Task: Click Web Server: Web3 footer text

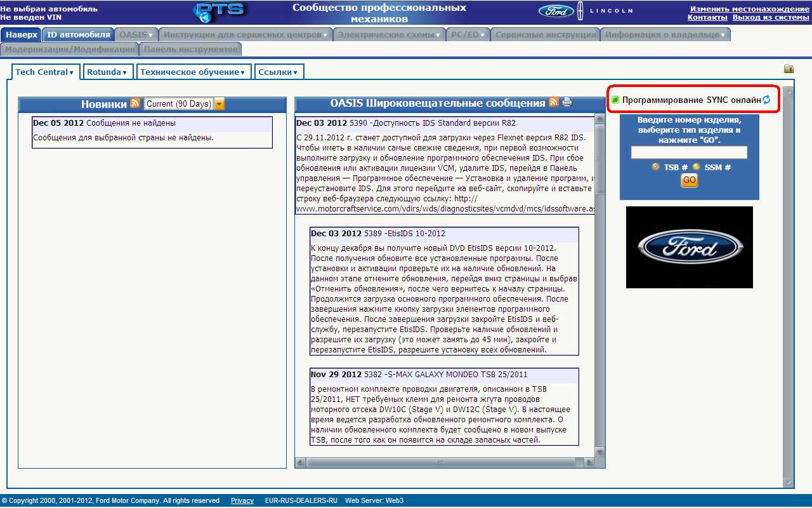Action: [374, 500]
